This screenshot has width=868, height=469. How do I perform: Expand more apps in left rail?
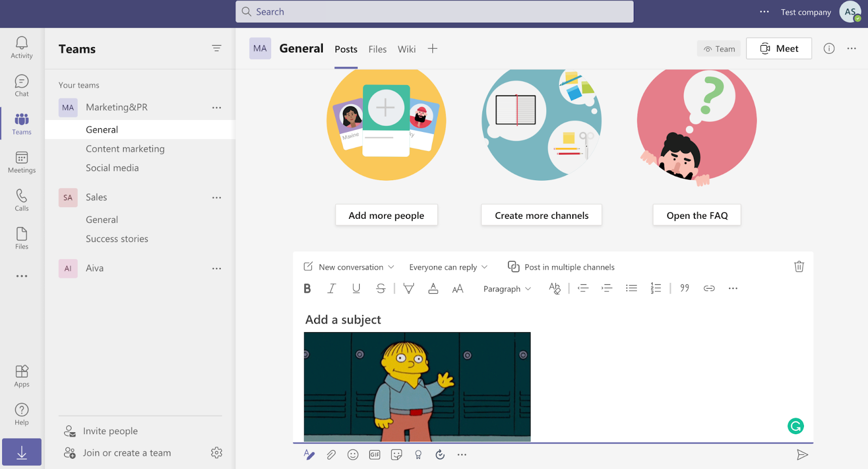coord(22,276)
